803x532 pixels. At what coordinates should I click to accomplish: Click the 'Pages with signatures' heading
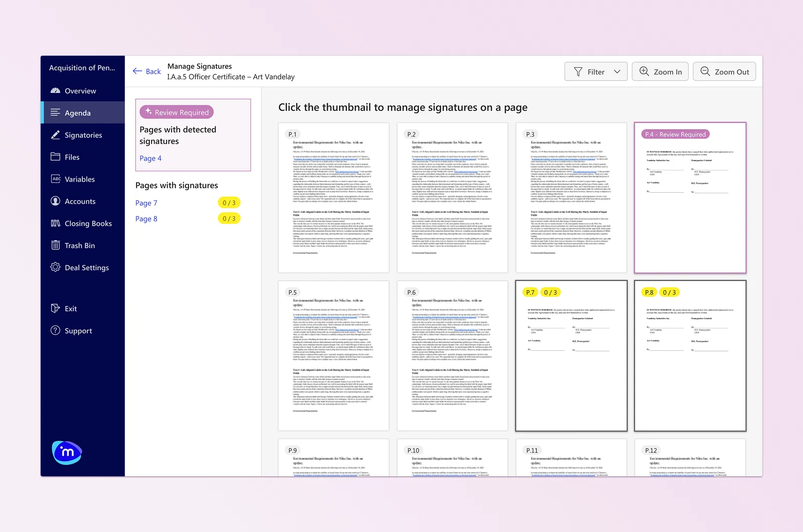click(177, 185)
